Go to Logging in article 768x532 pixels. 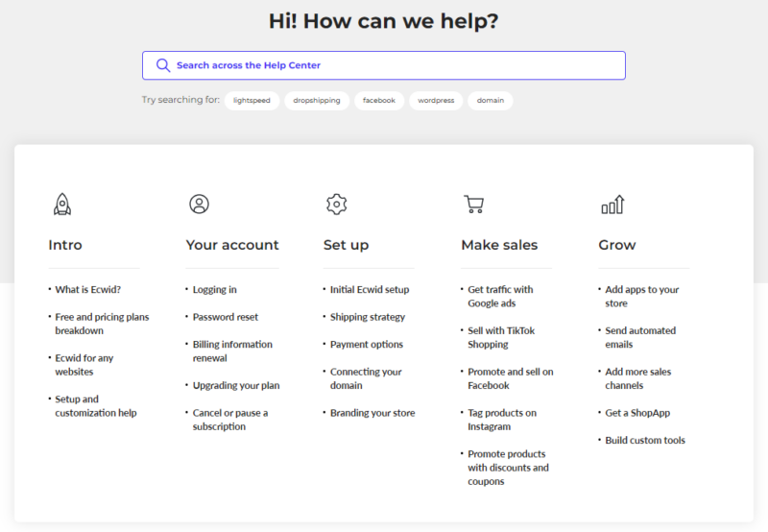tap(214, 289)
